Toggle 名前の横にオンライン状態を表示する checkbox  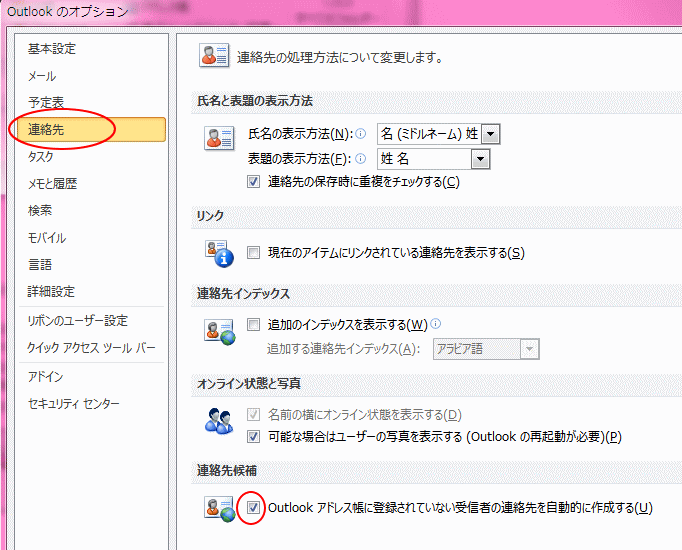pyautogui.click(x=253, y=414)
